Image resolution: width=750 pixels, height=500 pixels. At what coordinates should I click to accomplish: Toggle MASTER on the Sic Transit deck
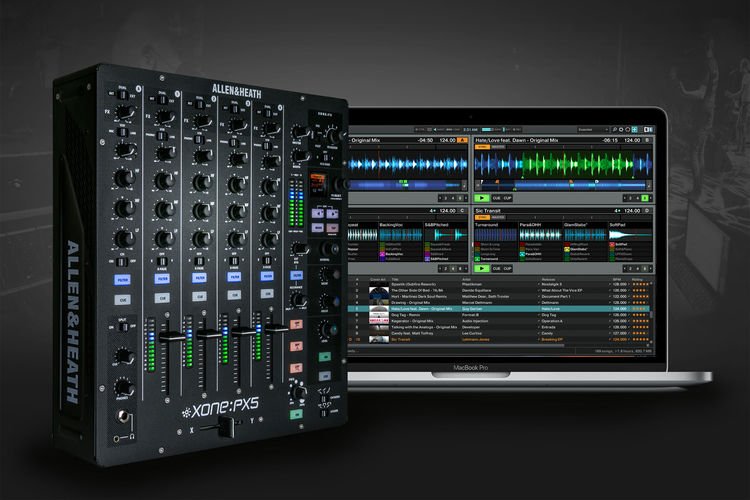(498, 217)
